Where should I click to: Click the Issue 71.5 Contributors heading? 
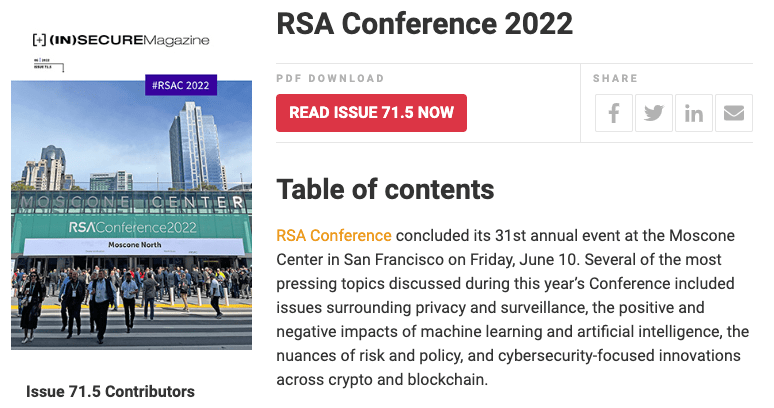110,391
